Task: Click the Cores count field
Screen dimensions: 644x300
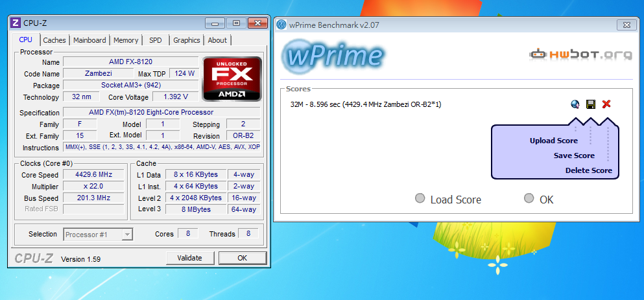Action: (x=188, y=233)
